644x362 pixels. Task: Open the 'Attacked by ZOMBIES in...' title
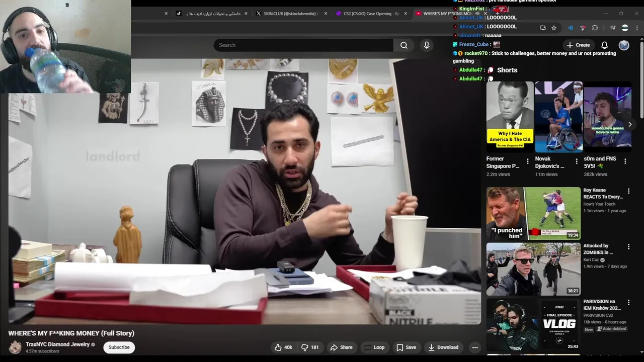[x=598, y=249]
